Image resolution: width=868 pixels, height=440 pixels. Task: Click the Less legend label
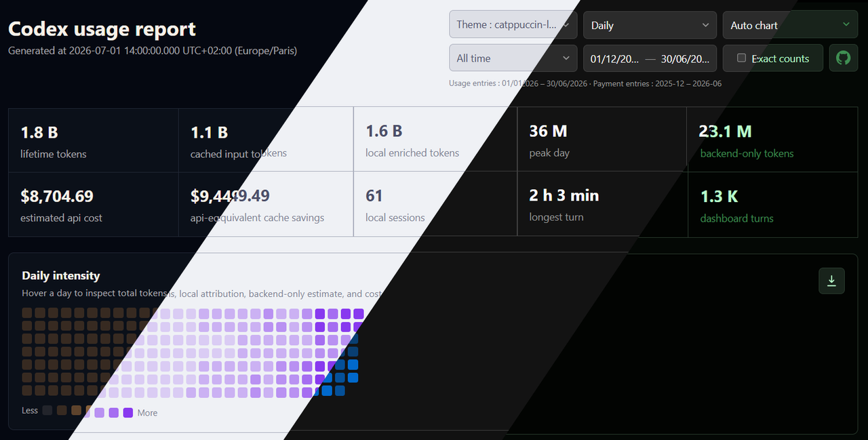[30, 410]
